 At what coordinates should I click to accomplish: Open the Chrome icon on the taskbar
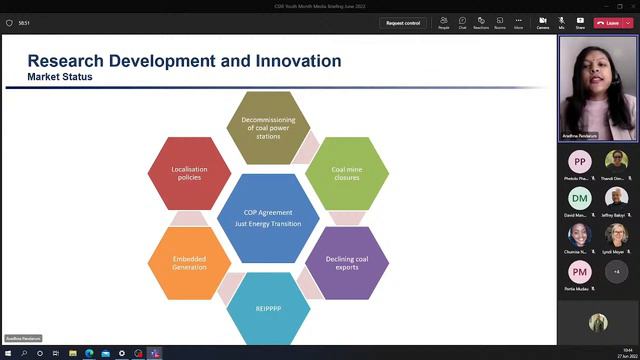(x=138, y=353)
